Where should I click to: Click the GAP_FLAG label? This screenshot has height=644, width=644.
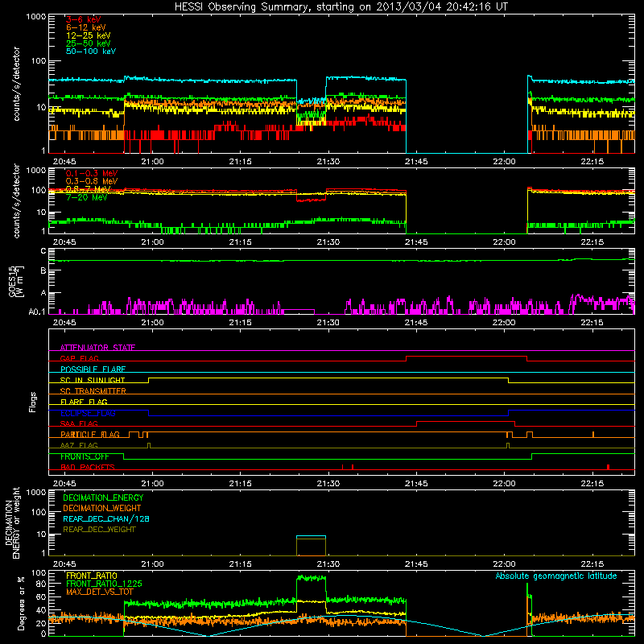79,358
